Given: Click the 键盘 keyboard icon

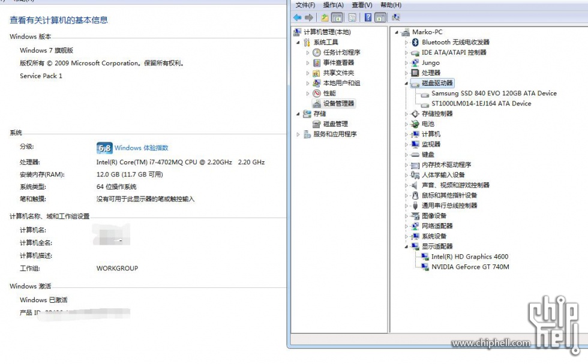Looking at the screenshot, I should 415,155.
